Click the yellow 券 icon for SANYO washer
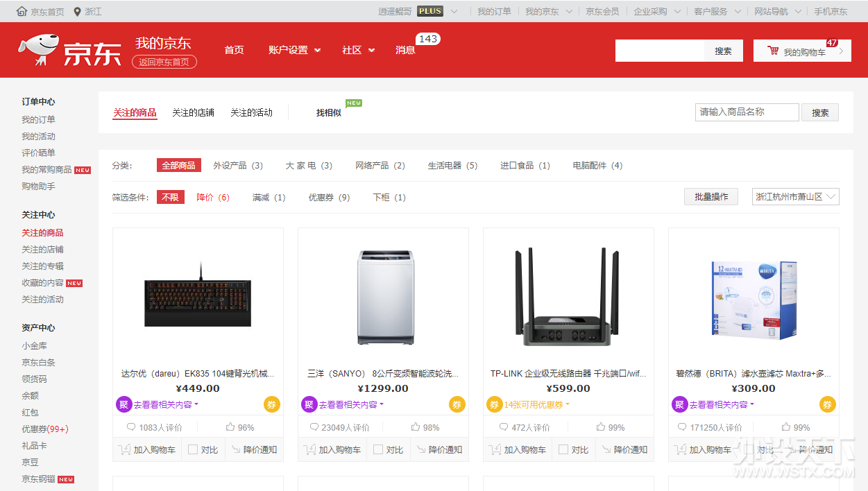This screenshot has height=491, width=868. (x=457, y=404)
